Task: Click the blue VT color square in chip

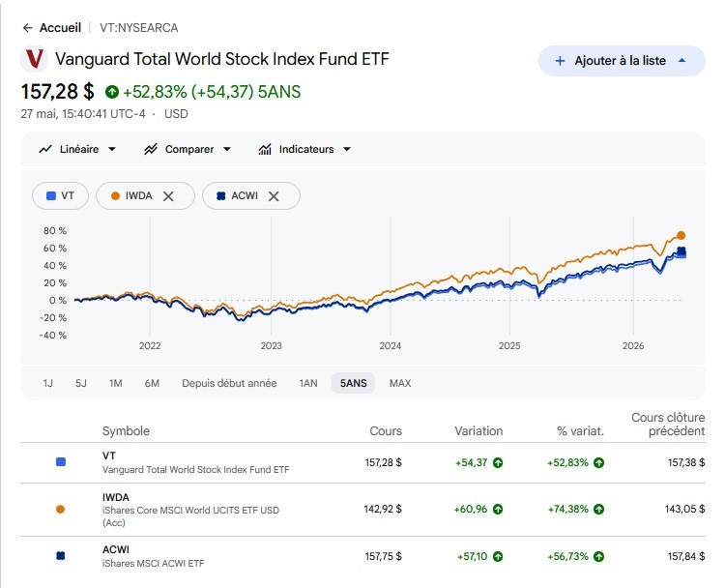Action: coord(51,195)
